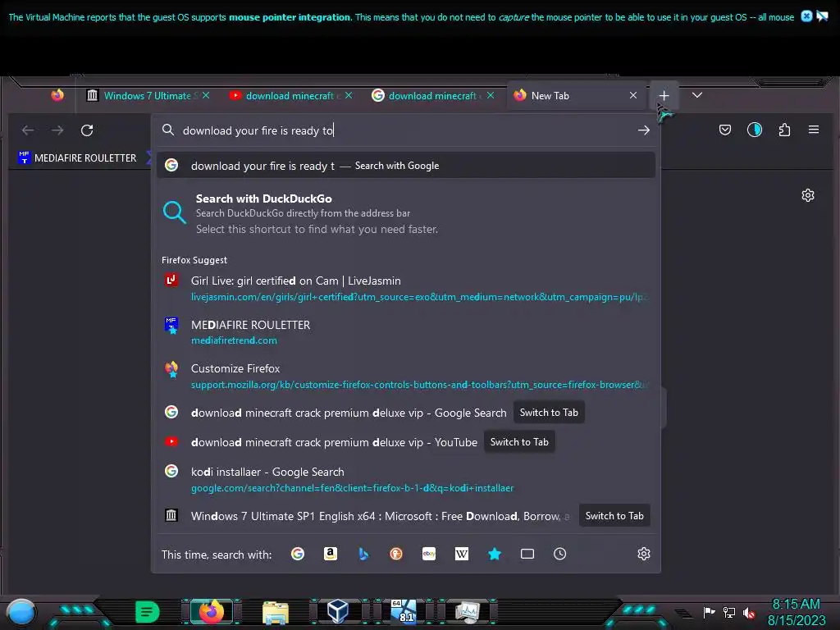Close the New Tab tab

(x=633, y=95)
